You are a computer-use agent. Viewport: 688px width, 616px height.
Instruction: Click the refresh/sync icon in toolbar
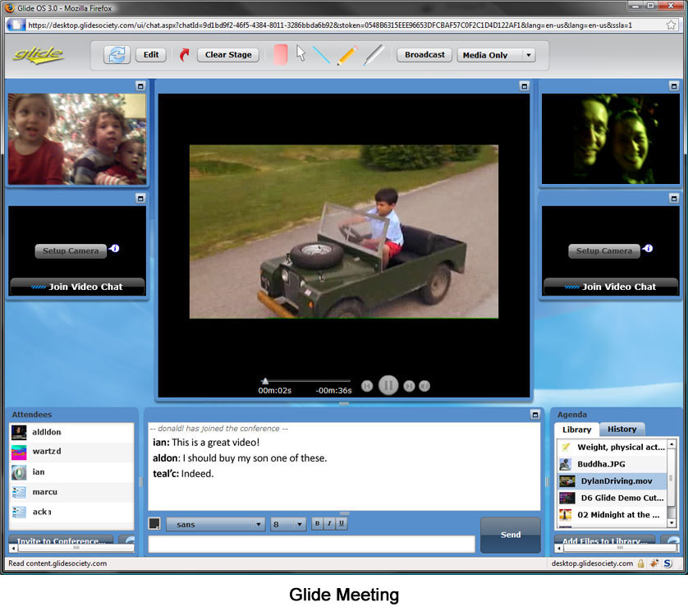[x=117, y=55]
